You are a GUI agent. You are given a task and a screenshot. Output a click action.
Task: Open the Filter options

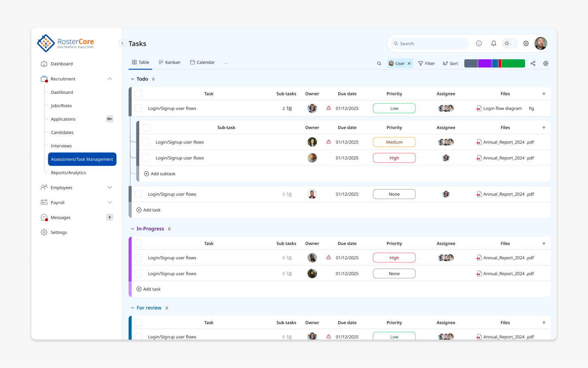point(426,63)
